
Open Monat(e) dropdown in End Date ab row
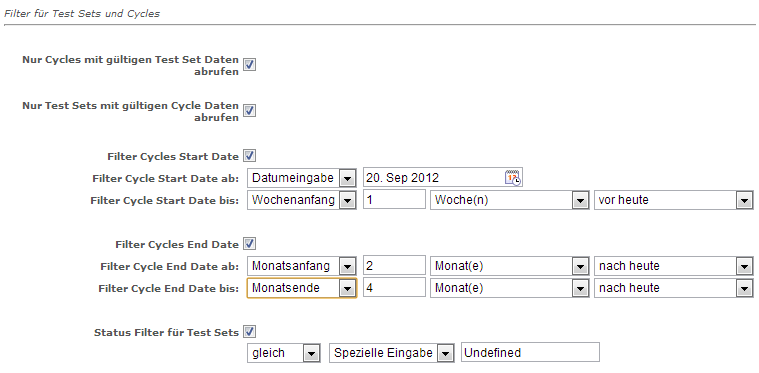tap(510, 266)
